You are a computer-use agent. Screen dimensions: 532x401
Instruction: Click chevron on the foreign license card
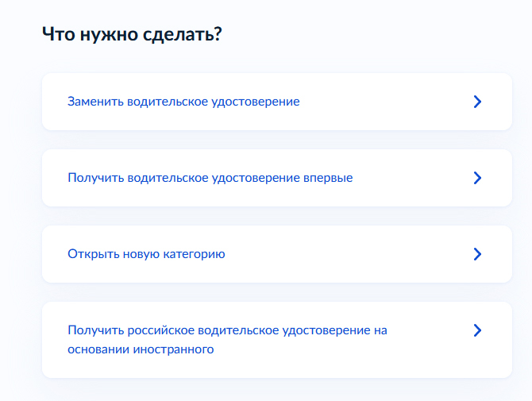[x=477, y=330]
